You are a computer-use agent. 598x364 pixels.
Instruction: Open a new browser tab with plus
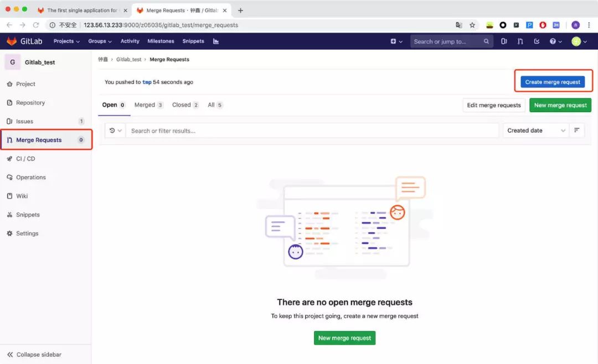point(240,11)
